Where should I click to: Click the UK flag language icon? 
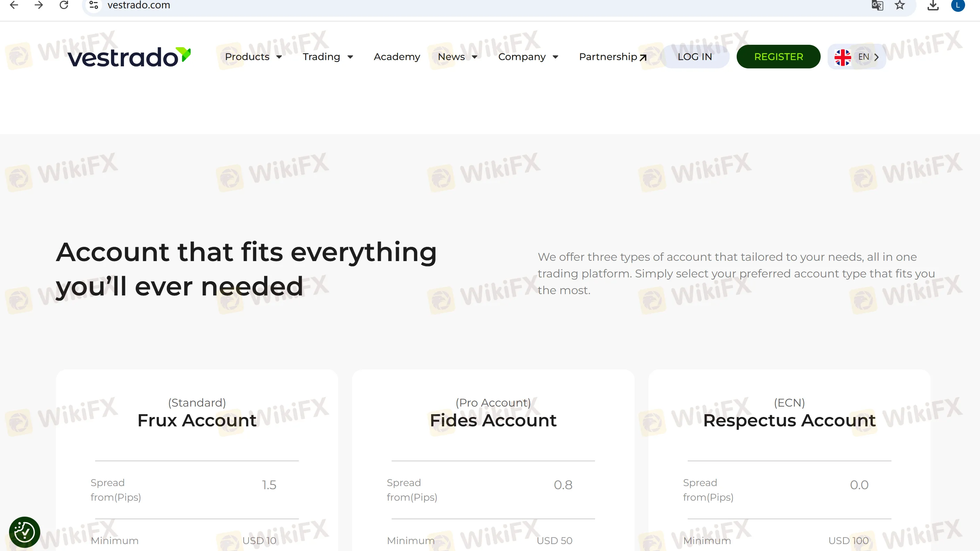[842, 57]
